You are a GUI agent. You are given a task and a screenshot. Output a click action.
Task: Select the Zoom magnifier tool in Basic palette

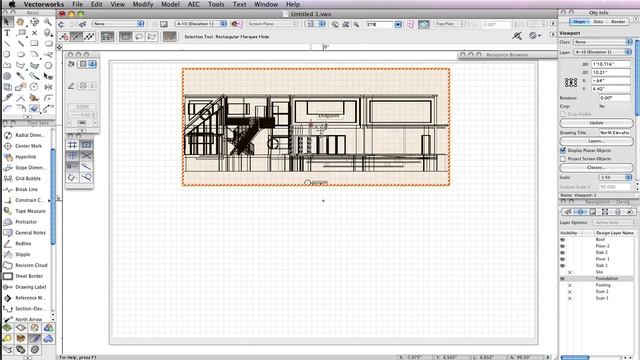coord(48,22)
